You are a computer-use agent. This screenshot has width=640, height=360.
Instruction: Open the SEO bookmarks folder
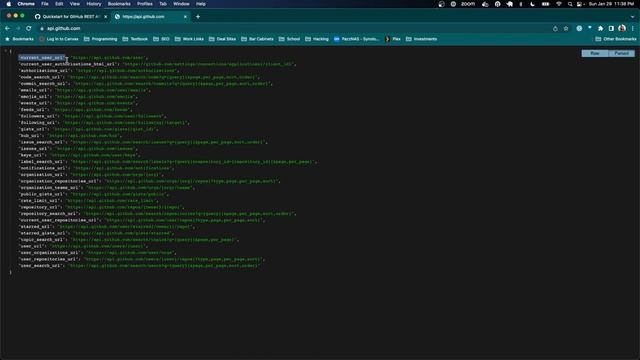(x=161, y=39)
